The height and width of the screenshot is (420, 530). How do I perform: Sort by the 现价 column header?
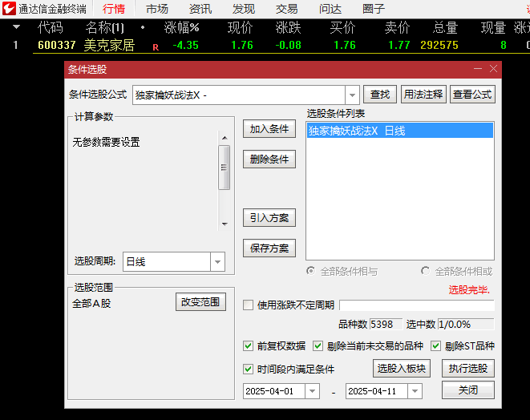pyautogui.click(x=241, y=28)
